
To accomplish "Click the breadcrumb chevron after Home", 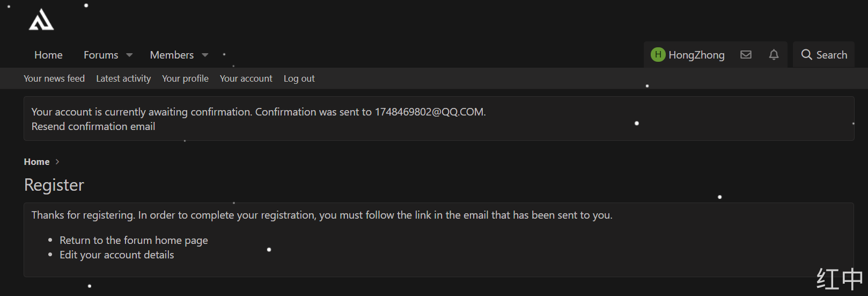I will (57, 162).
